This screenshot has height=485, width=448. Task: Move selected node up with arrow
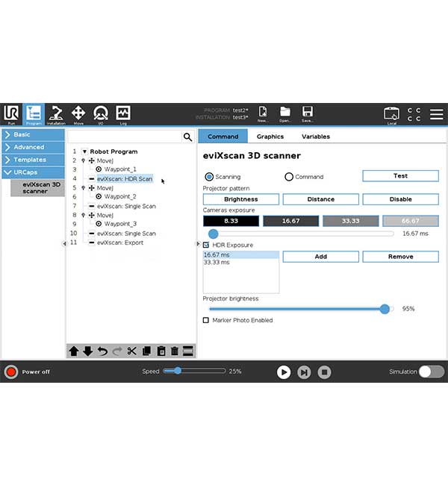(x=74, y=351)
